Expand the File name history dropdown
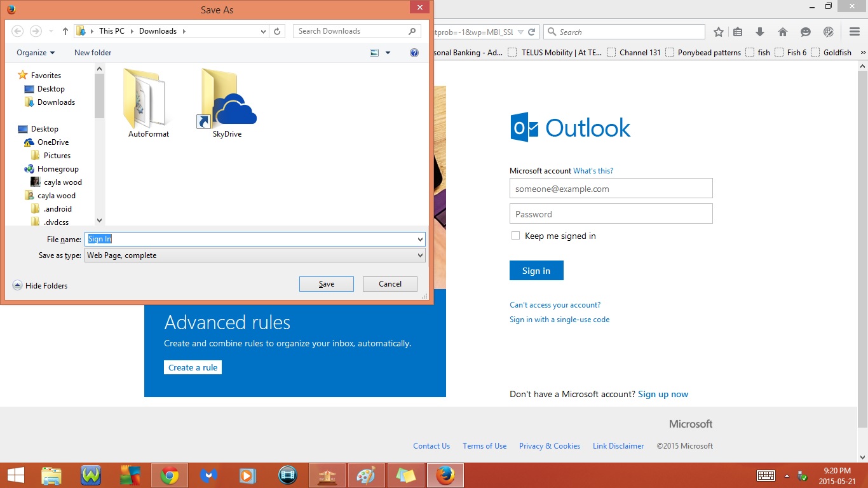The image size is (868, 488). [420, 240]
